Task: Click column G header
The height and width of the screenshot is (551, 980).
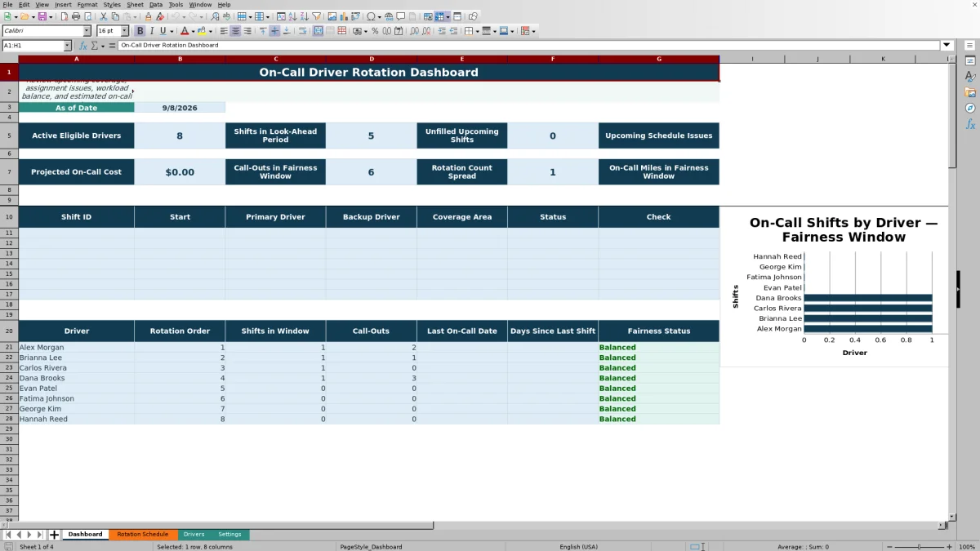Action: click(x=658, y=59)
